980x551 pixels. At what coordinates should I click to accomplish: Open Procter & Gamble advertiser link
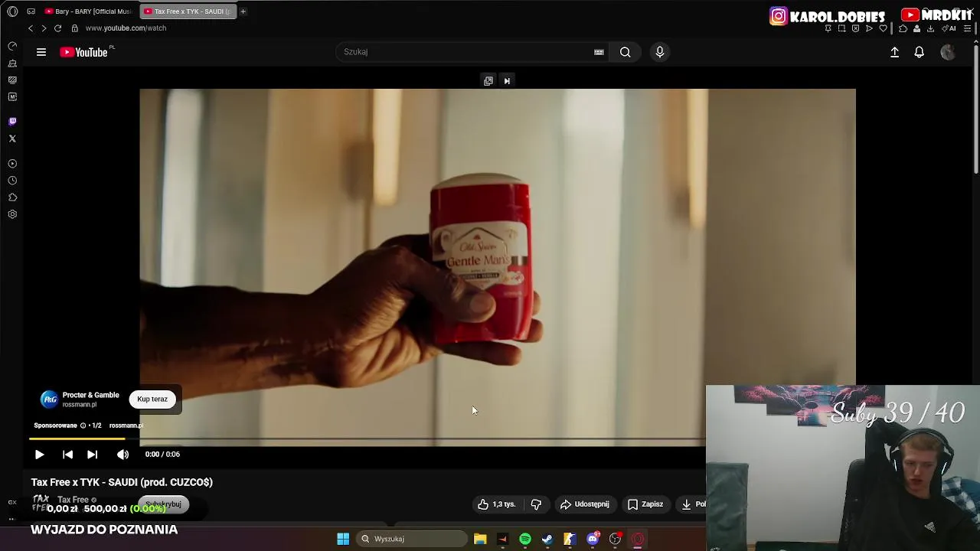[90, 396]
